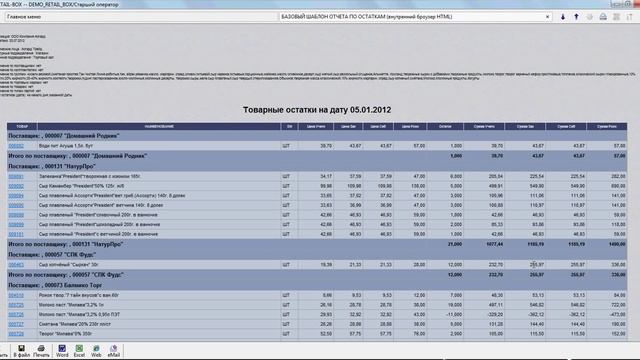Export the report to Word
This screenshot has height=360, width=640.
point(62,351)
